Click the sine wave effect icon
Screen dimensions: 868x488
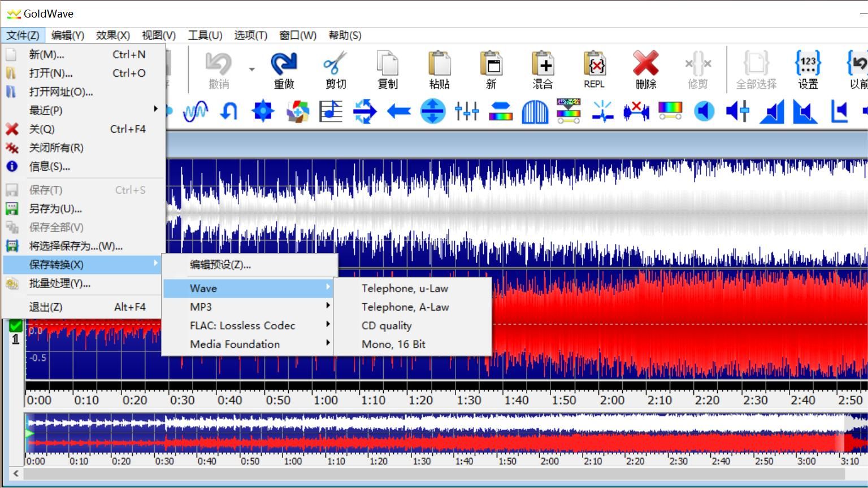click(196, 111)
